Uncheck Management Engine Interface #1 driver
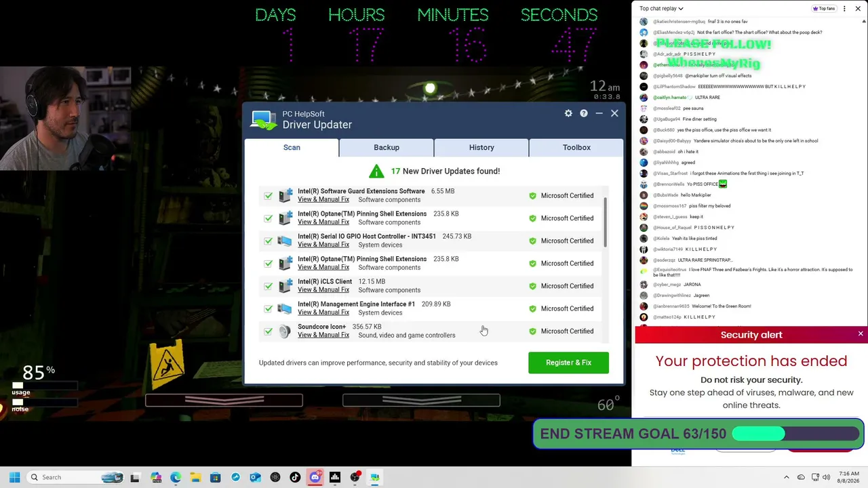 [x=269, y=308]
